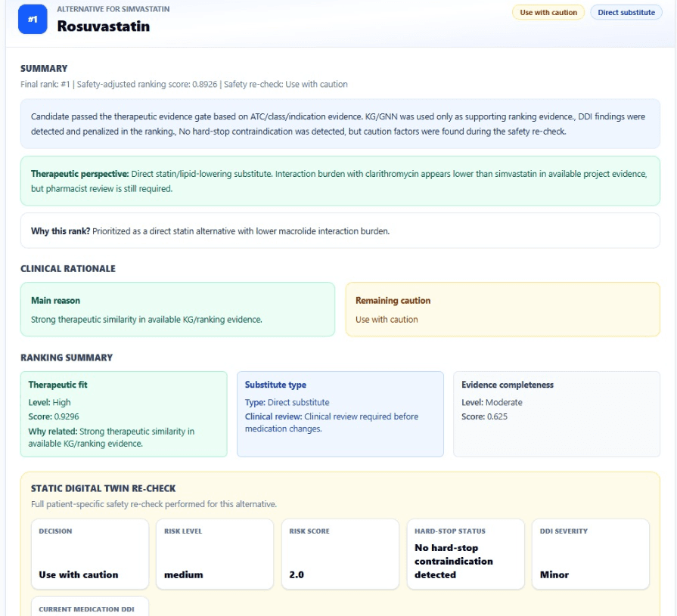Click 'Score: 0.9296' value

coord(54,416)
